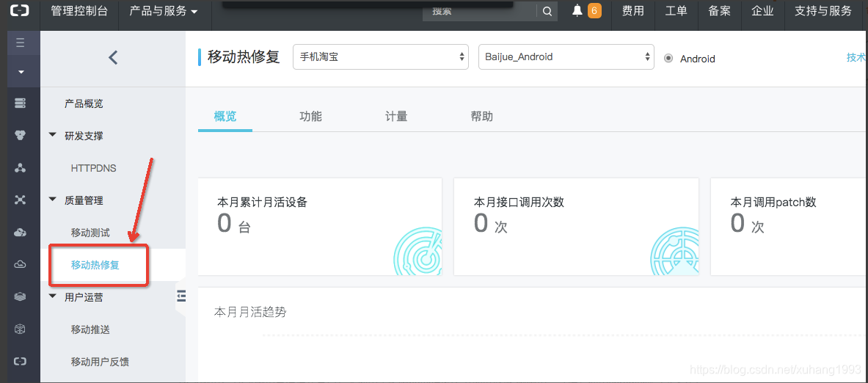This screenshot has height=383, width=868.
Task: Open the hamburger menu in left rail
Action: click(x=21, y=43)
